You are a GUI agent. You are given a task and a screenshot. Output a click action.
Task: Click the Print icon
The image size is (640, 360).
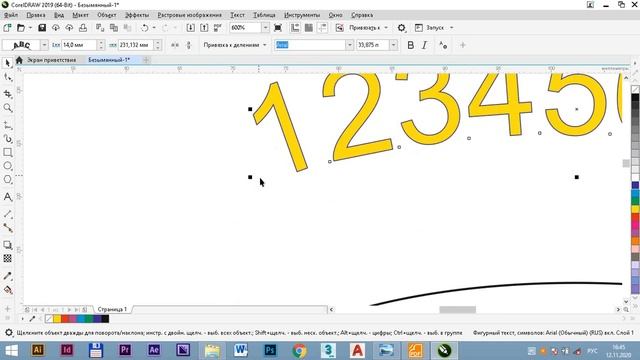[x=83, y=28]
